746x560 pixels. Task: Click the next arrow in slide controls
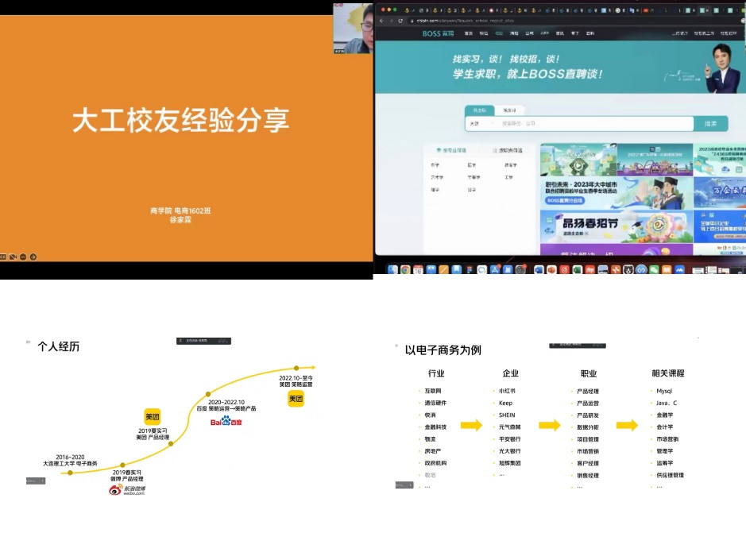coord(33,257)
